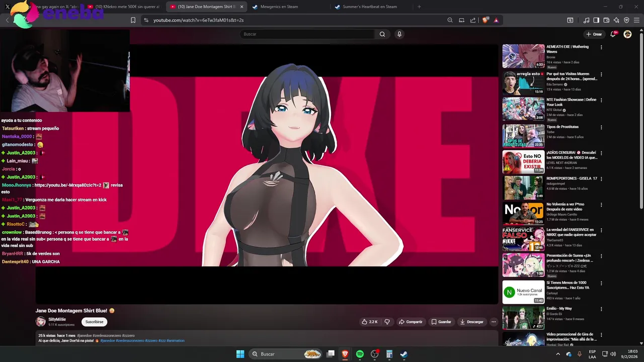Click the share page icon in address bar

[x=473, y=20]
